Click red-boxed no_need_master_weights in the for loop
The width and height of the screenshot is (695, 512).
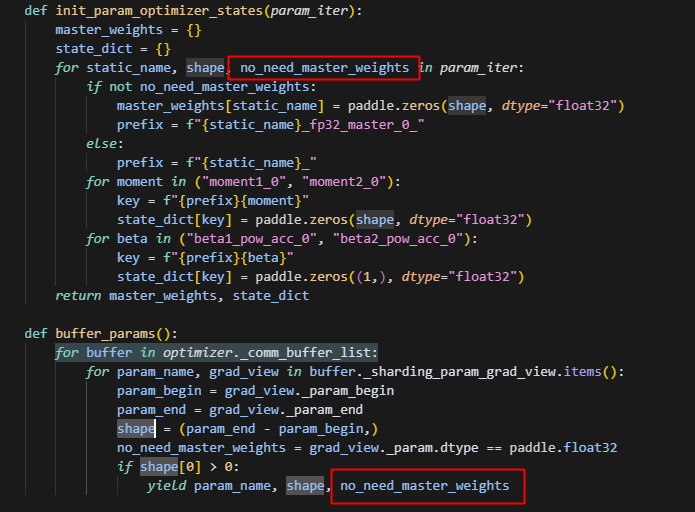[x=324, y=68]
